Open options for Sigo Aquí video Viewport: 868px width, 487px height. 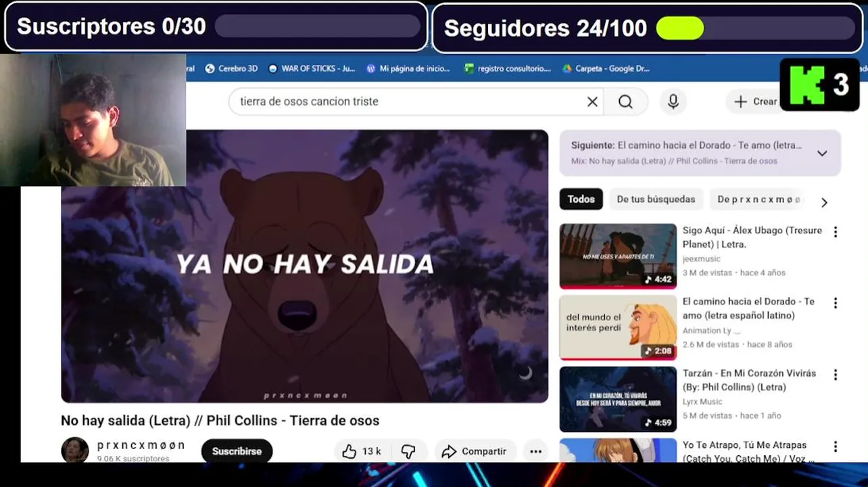pos(836,232)
